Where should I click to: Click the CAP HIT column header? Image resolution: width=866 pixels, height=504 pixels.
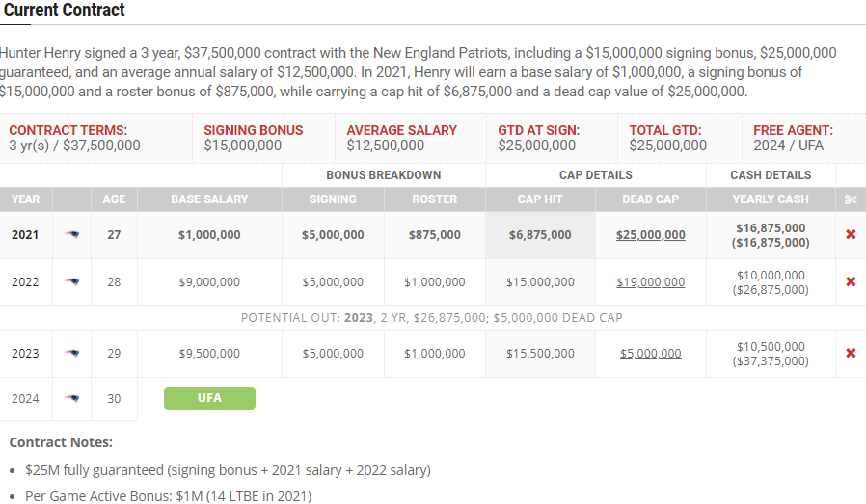click(x=540, y=199)
